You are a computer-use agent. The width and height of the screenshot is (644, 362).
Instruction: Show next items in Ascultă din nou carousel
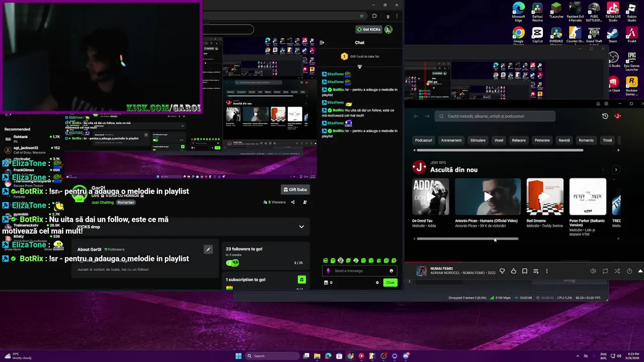[x=616, y=170]
